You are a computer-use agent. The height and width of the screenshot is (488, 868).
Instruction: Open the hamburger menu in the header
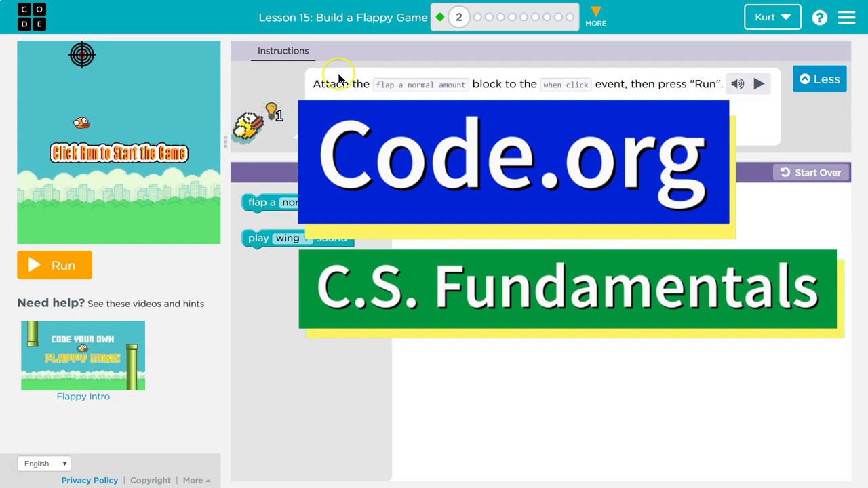coord(846,17)
